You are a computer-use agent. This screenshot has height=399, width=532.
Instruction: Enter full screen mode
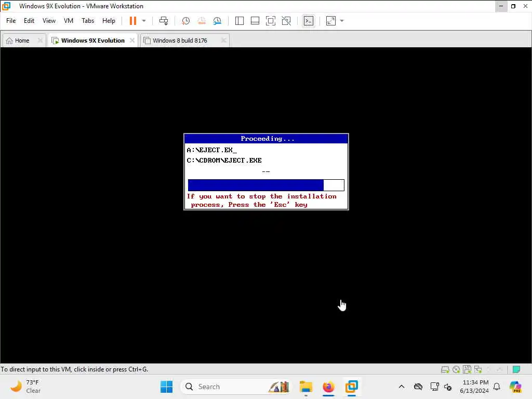pos(270,21)
